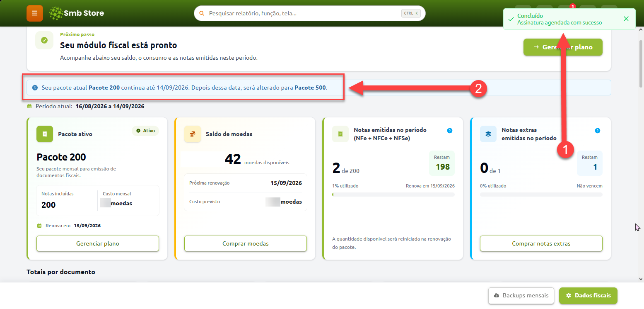The height and width of the screenshot is (309, 644).
Task: Click the page scrollbar up arrow
Action: coord(641,30)
